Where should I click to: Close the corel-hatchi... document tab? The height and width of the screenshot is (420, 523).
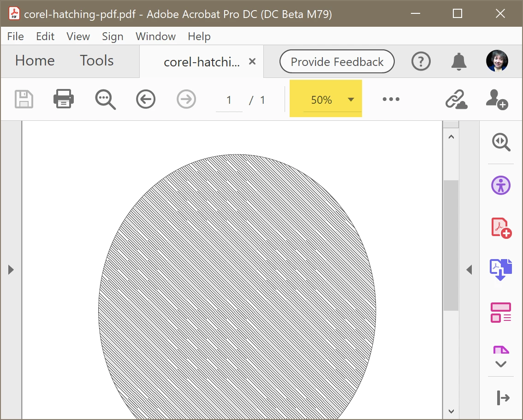252,61
